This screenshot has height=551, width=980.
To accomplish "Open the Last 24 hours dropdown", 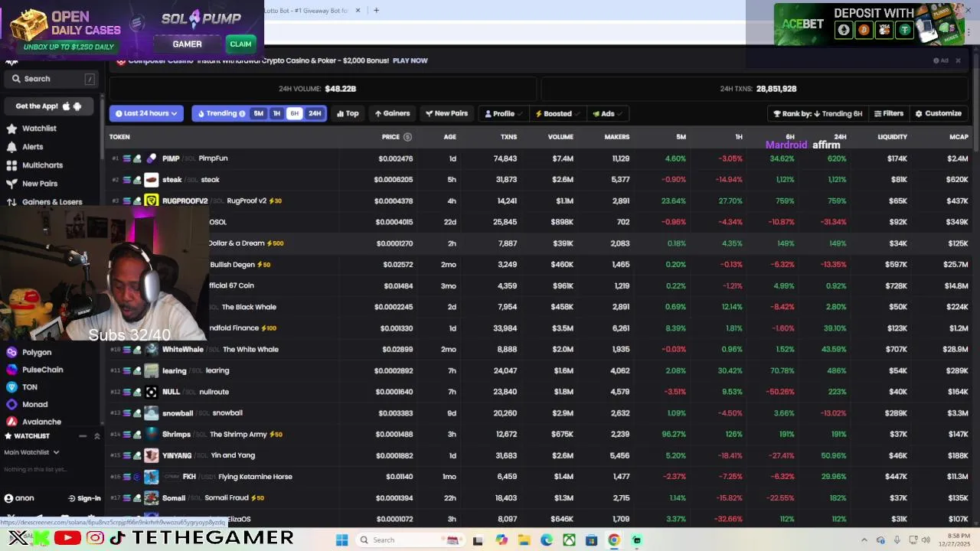I will pyautogui.click(x=146, y=113).
